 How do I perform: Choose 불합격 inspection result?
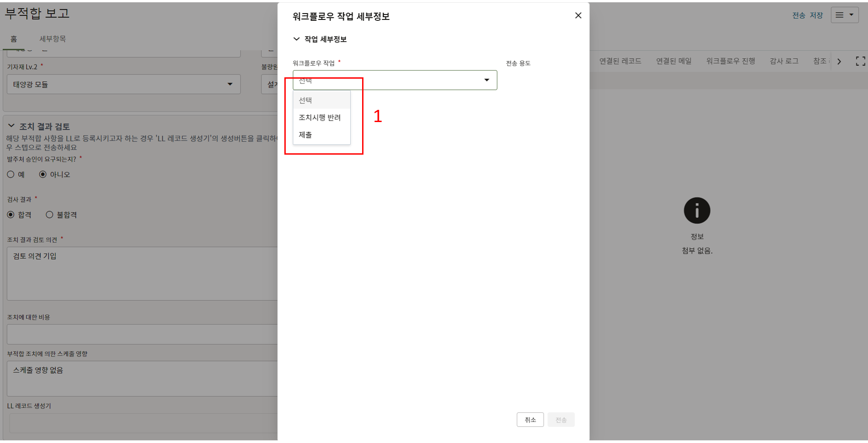[50, 215]
